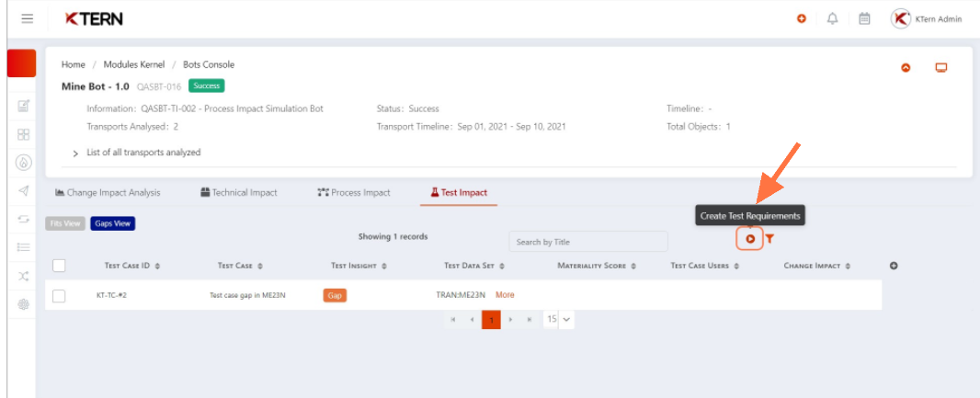Click the Mine Bot - 1.0 title
980x398 pixels.
coord(96,86)
